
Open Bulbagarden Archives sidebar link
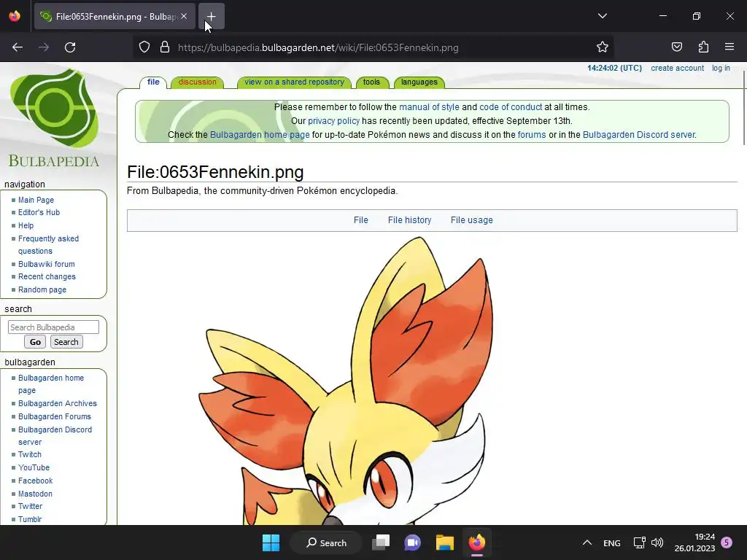point(57,403)
